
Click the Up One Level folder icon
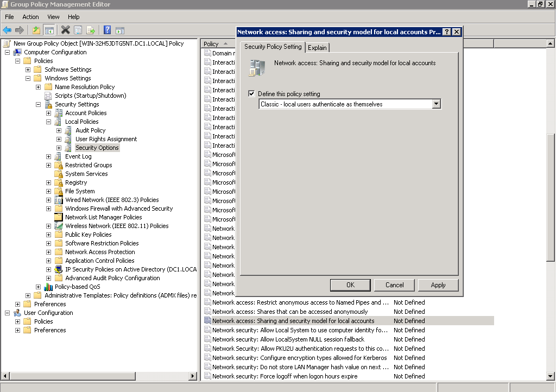click(x=36, y=30)
